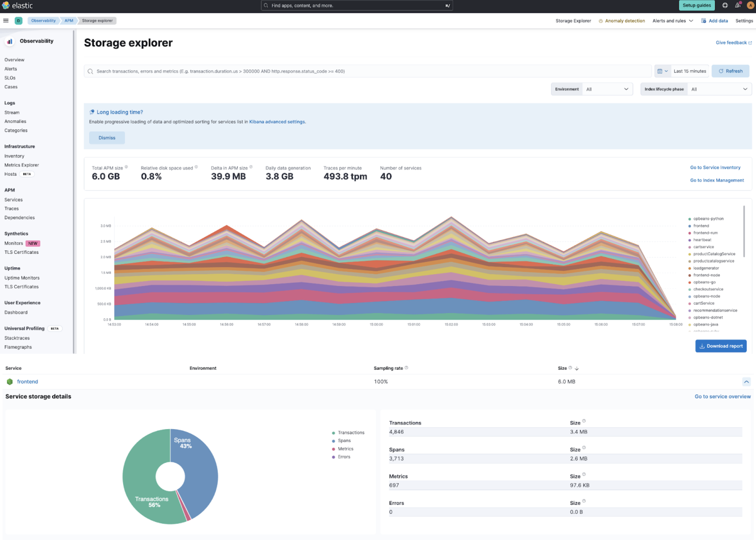This screenshot has height=540, width=756.
Task: Toggle opbeans-python legend item
Action: [x=708, y=219]
